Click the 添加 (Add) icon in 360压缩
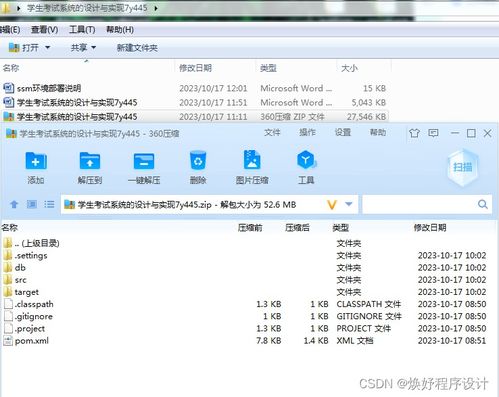 tap(36, 161)
